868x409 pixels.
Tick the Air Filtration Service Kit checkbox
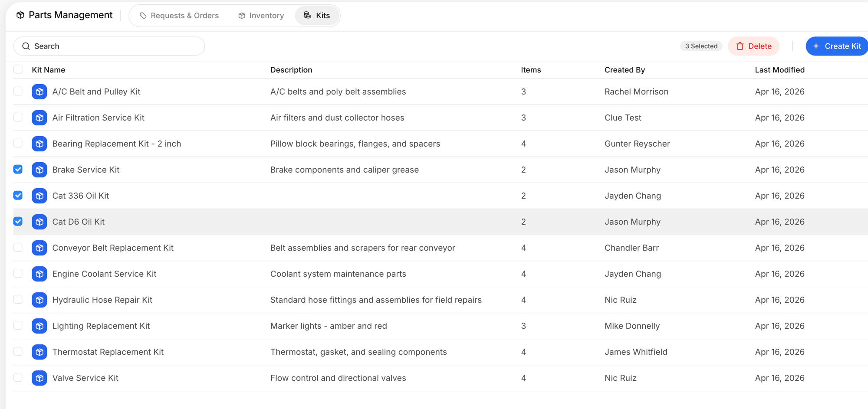pos(18,117)
